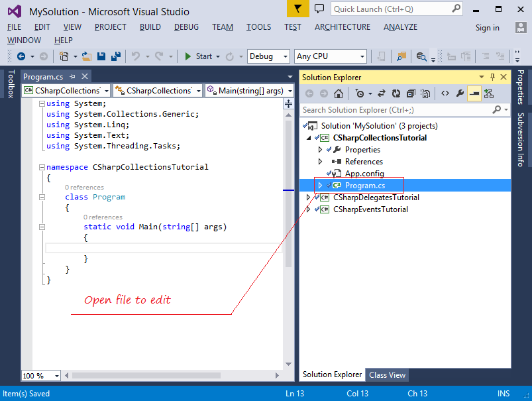Open the FILE menu
The width and height of the screenshot is (532, 401).
[15, 27]
